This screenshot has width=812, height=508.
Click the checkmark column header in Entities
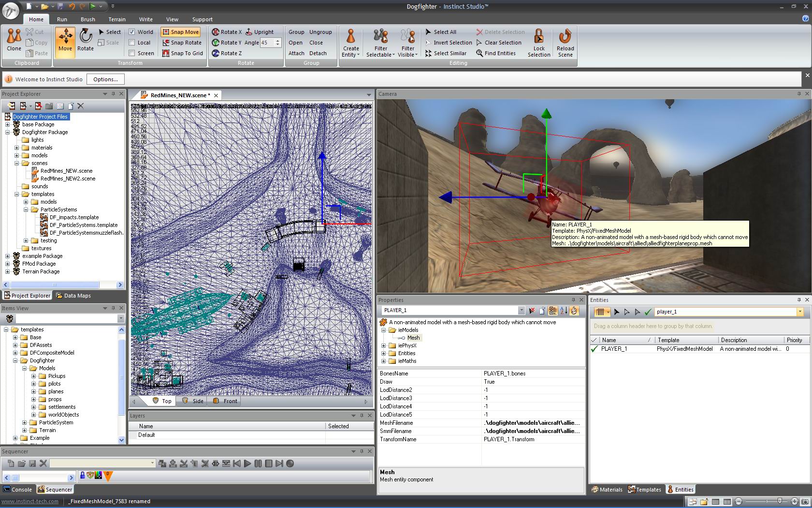594,340
